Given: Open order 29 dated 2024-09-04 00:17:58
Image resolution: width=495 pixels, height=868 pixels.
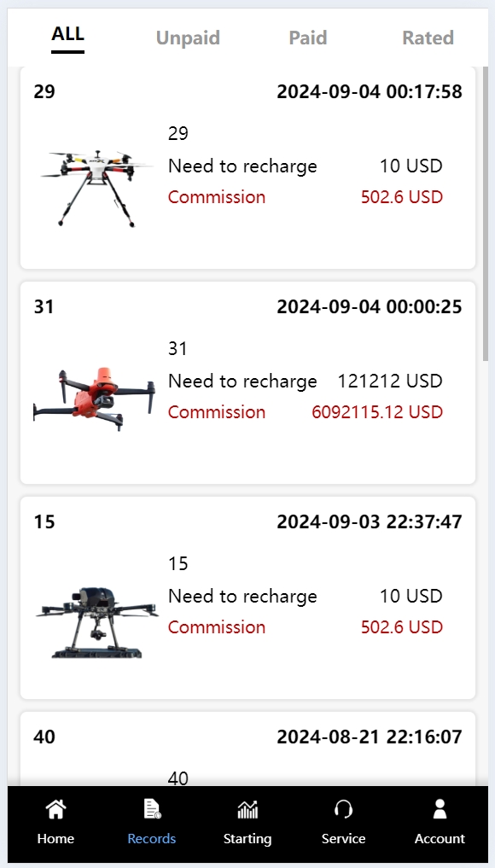Looking at the screenshot, I should [x=247, y=168].
